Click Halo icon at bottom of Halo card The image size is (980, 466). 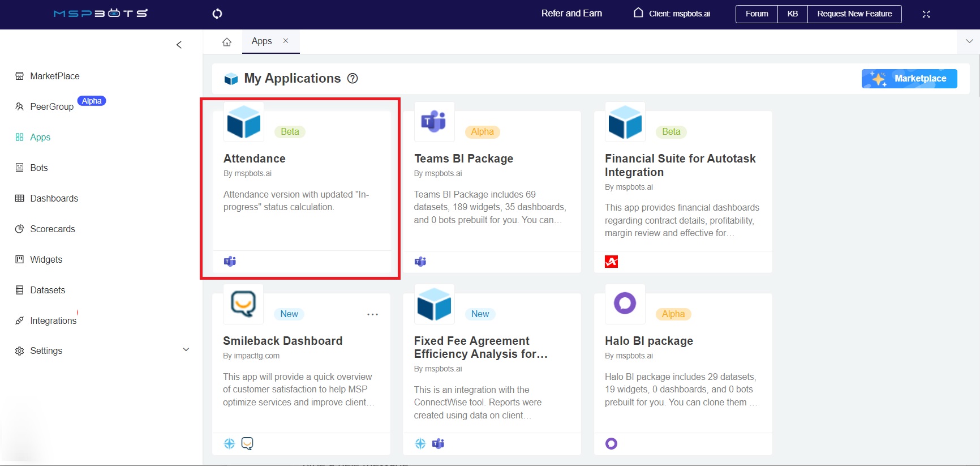(611, 443)
